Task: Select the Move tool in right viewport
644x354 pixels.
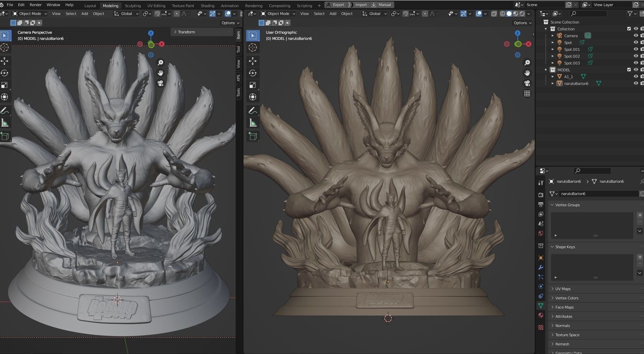Action: 253,61
